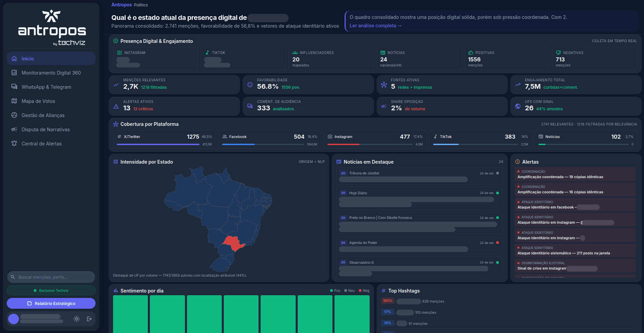Toggle light/dark theme sun icon
This screenshot has width=644, height=333.
click(77, 319)
